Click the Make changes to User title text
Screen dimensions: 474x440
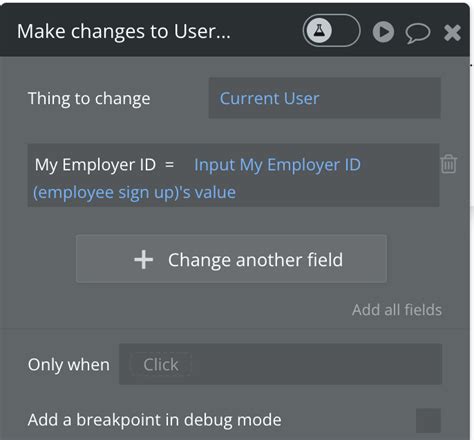(124, 32)
